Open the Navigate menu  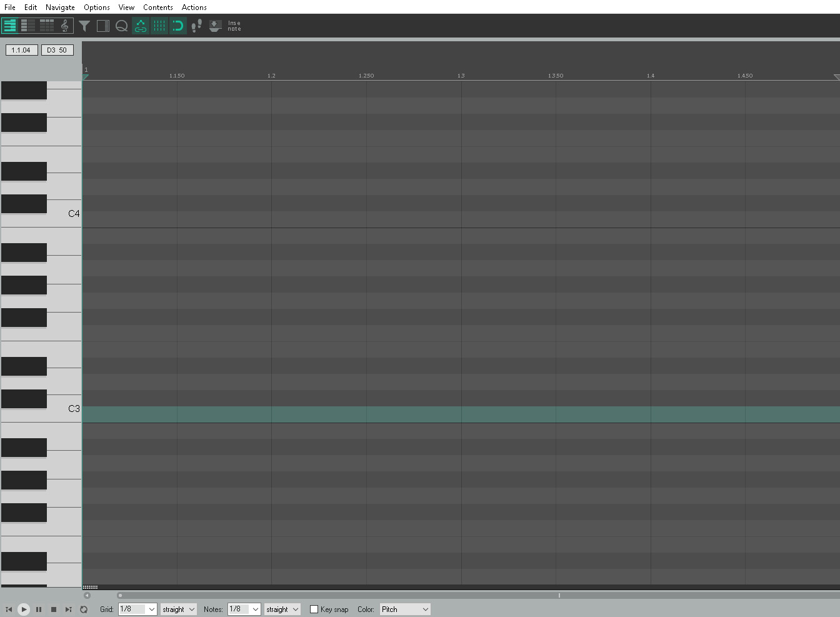click(x=60, y=8)
